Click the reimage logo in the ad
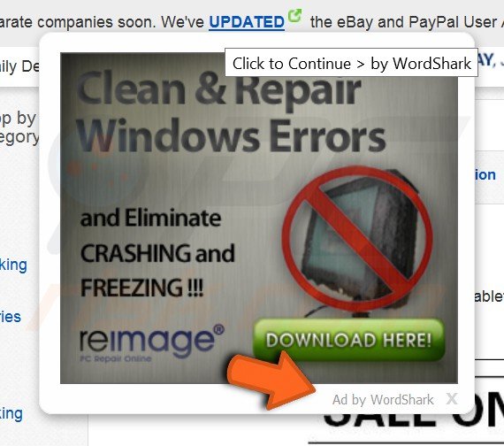 (x=151, y=340)
